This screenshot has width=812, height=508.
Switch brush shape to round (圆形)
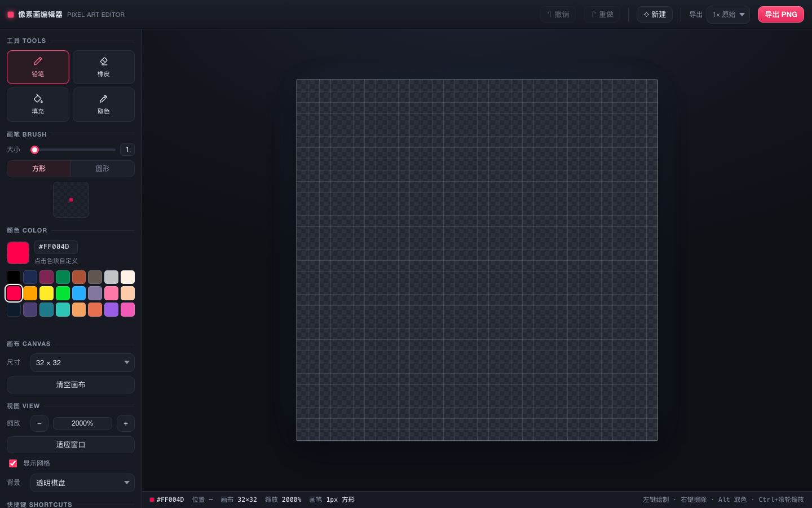[103, 169]
